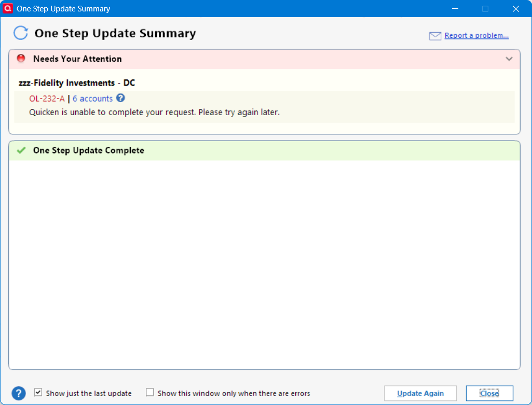The height and width of the screenshot is (405, 532).
Task: Click the Quicken is unable to complete message
Action: [154, 112]
